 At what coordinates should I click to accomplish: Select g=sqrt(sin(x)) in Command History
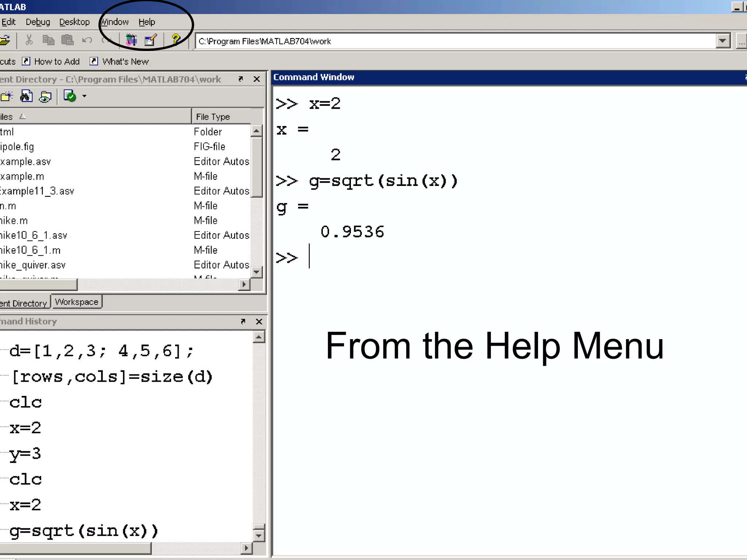pos(84,530)
